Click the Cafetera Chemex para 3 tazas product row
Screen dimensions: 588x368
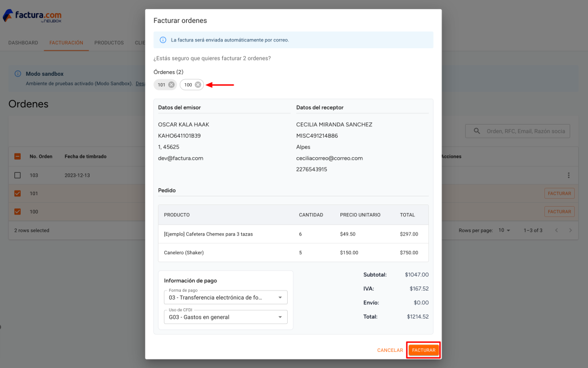293,234
